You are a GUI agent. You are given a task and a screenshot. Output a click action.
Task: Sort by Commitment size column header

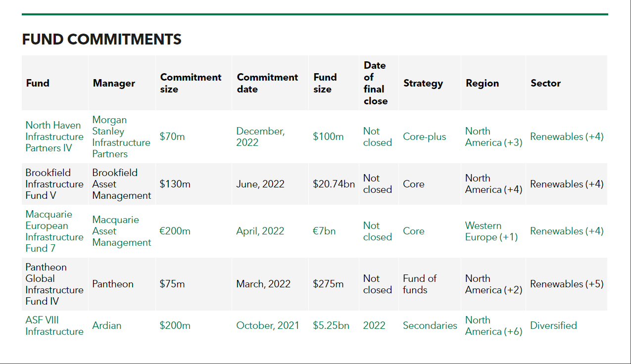191,83
